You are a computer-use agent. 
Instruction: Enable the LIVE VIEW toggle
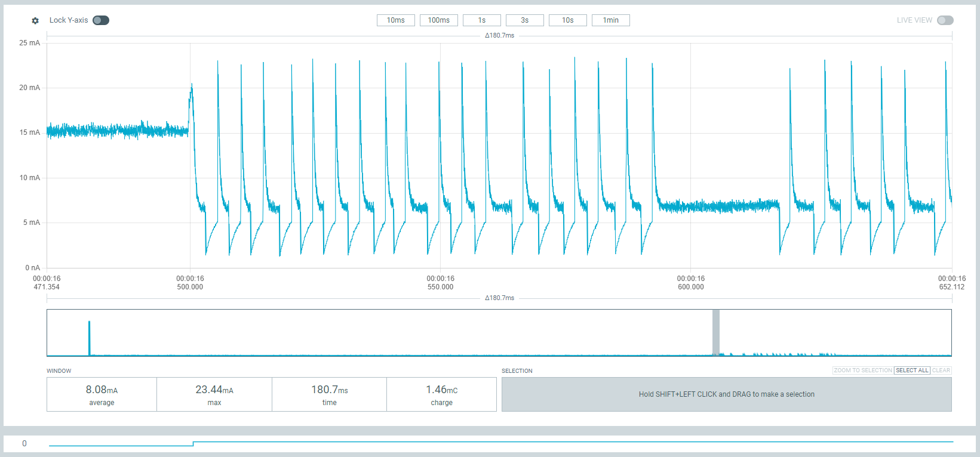click(x=945, y=20)
